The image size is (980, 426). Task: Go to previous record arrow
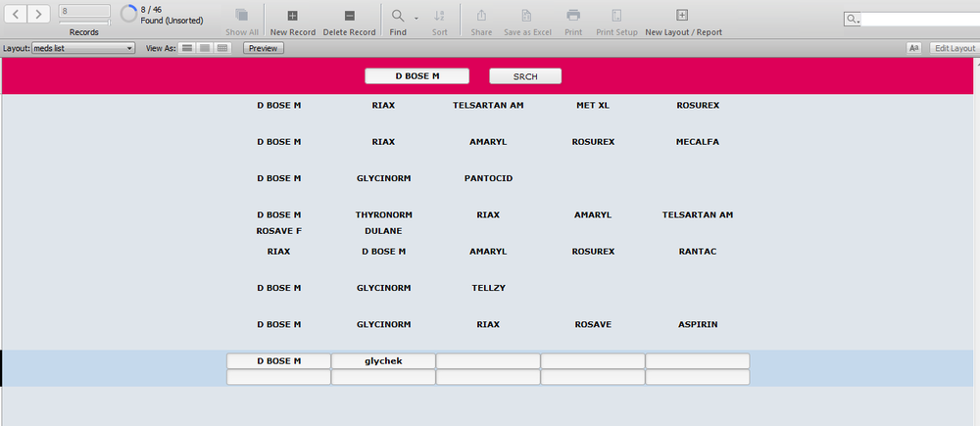click(16, 14)
